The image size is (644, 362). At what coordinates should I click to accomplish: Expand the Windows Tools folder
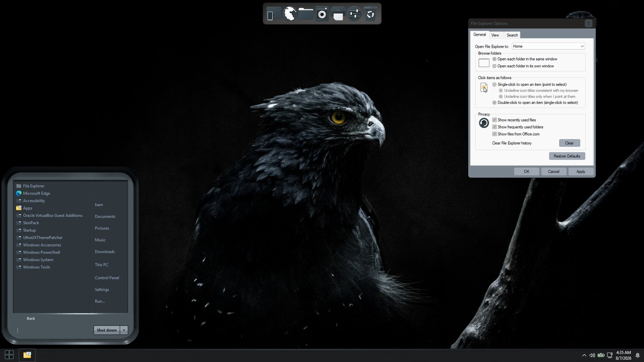pyautogui.click(x=33, y=267)
